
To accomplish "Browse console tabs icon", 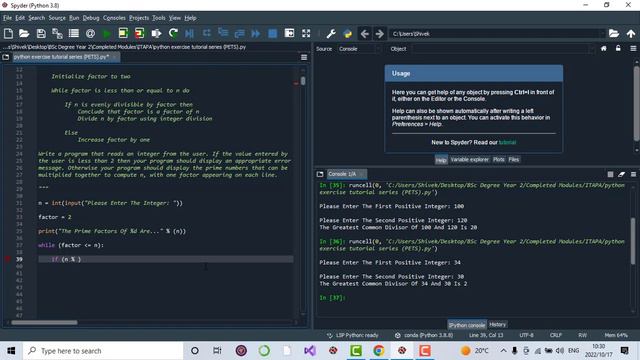I will [x=320, y=174].
